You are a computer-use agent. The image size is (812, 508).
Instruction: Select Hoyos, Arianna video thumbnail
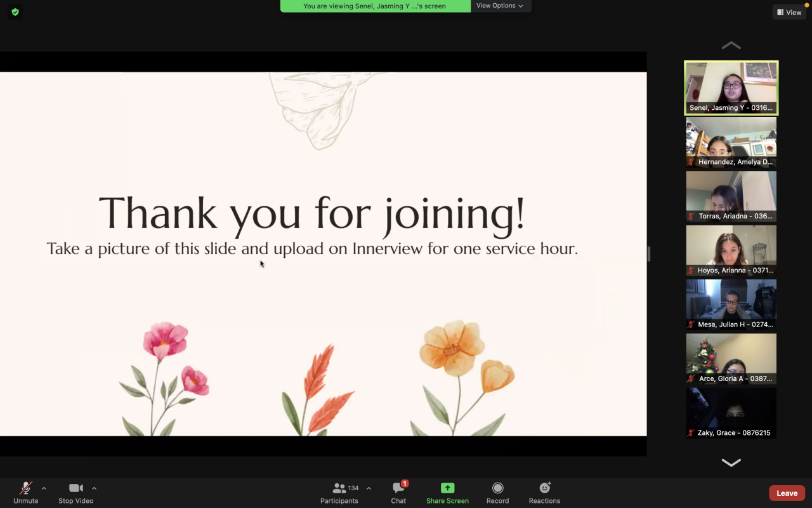(731, 251)
